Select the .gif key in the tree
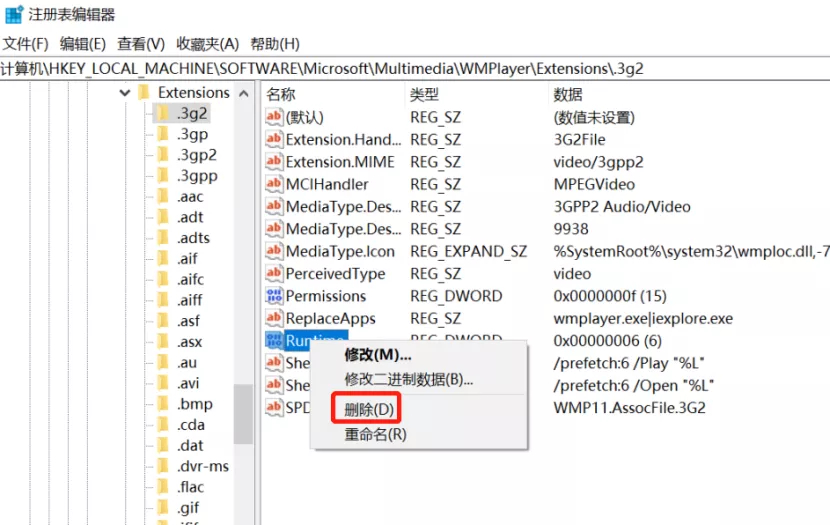 tap(188, 508)
